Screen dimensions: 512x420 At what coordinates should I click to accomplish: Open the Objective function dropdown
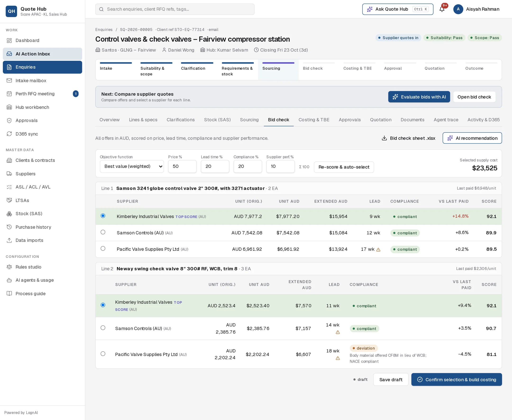132,166
